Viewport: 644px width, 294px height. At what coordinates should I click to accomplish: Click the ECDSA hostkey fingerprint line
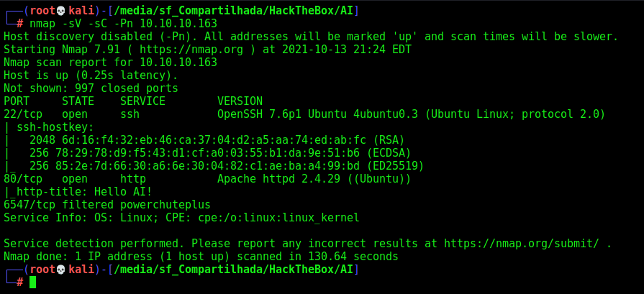coord(220,153)
